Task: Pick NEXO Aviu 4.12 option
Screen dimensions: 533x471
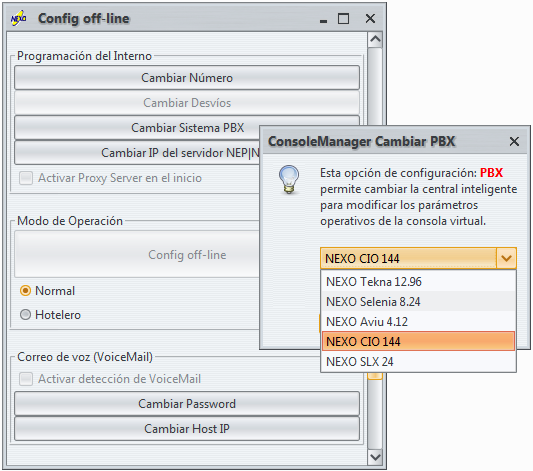Action: pos(418,321)
